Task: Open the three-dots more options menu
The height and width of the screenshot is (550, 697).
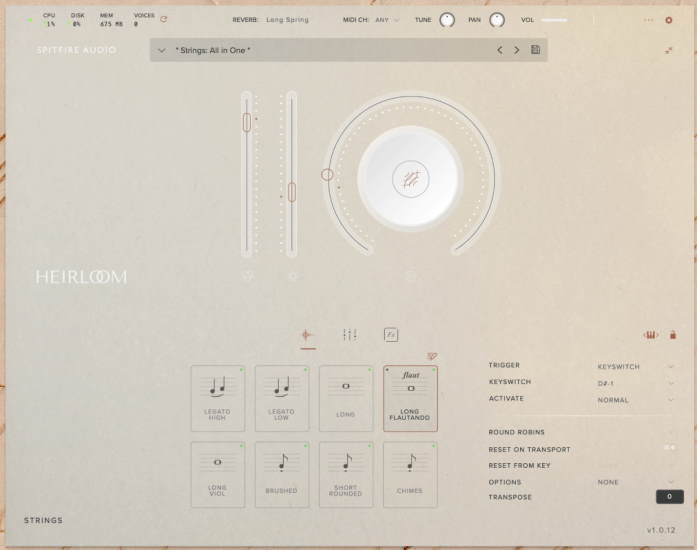Action: (x=649, y=20)
